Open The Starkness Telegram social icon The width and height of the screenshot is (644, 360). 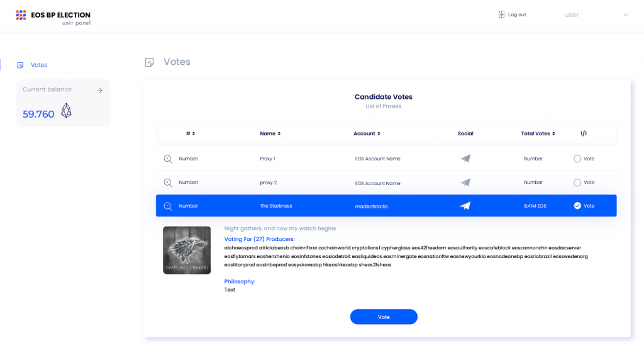point(465,206)
